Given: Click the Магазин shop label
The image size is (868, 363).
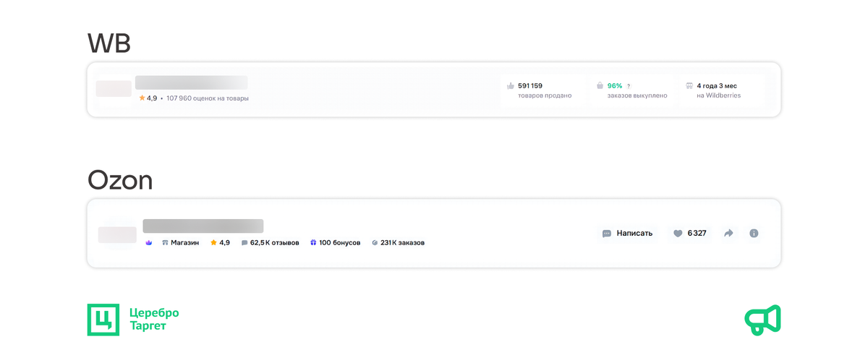Looking at the screenshot, I should coord(181,242).
